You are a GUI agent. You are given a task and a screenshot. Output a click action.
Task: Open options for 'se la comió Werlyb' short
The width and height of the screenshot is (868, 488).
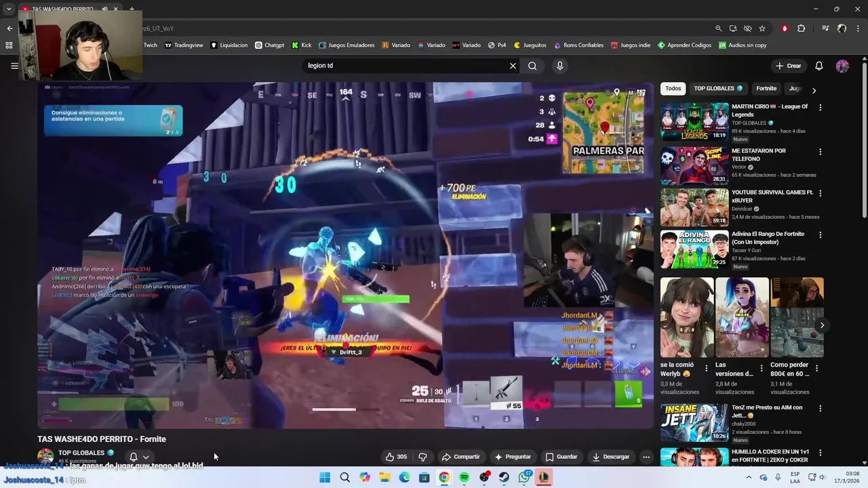tap(706, 369)
